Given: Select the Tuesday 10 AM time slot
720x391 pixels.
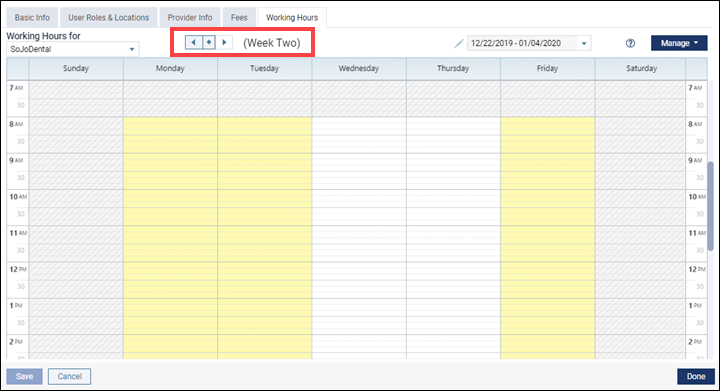Looking at the screenshot, I should [x=264, y=199].
